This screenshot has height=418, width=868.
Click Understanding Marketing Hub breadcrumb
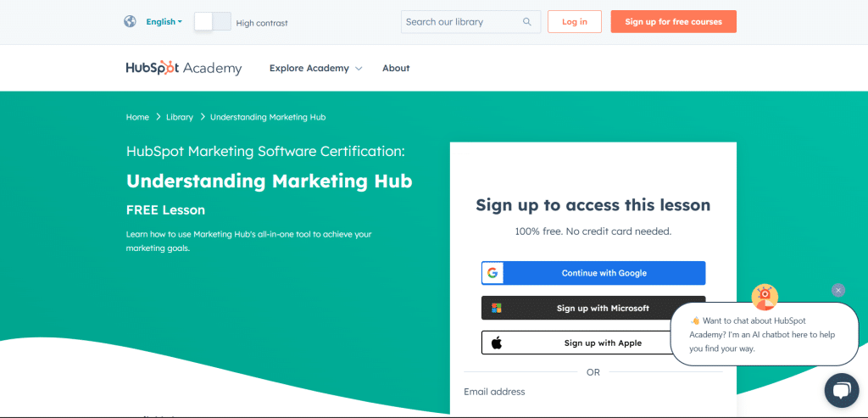coord(268,117)
